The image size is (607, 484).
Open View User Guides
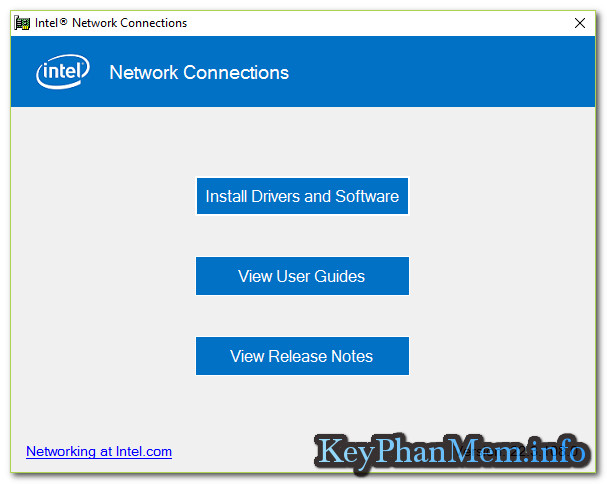pyautogui.click(x=302, y=276)
